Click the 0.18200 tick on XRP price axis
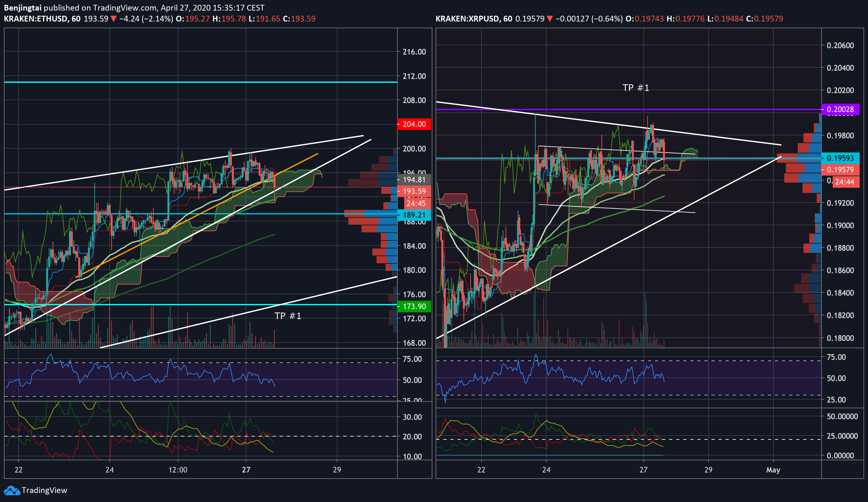 [840, 315]
